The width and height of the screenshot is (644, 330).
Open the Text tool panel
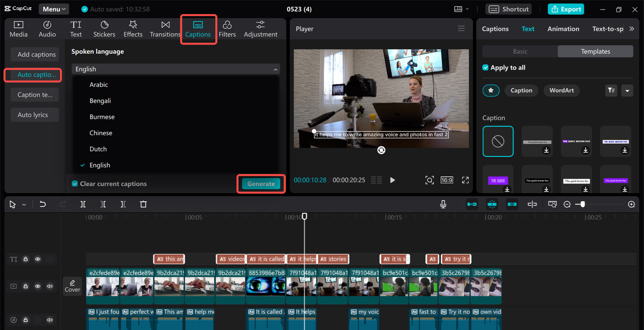pos(76,29)
